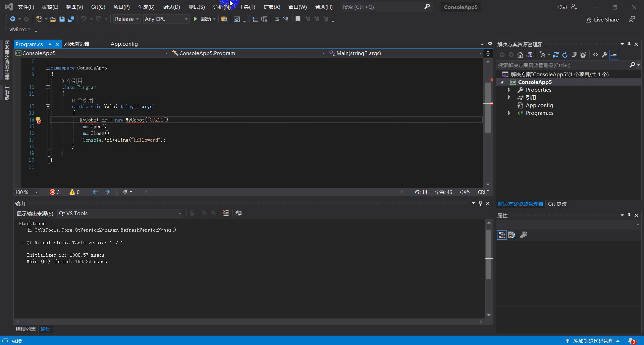The height and width of the screenshot is (345, 644).
Task: Open the Release configuration dropdown
Action: pyautogui.click(x=127, y=19)
